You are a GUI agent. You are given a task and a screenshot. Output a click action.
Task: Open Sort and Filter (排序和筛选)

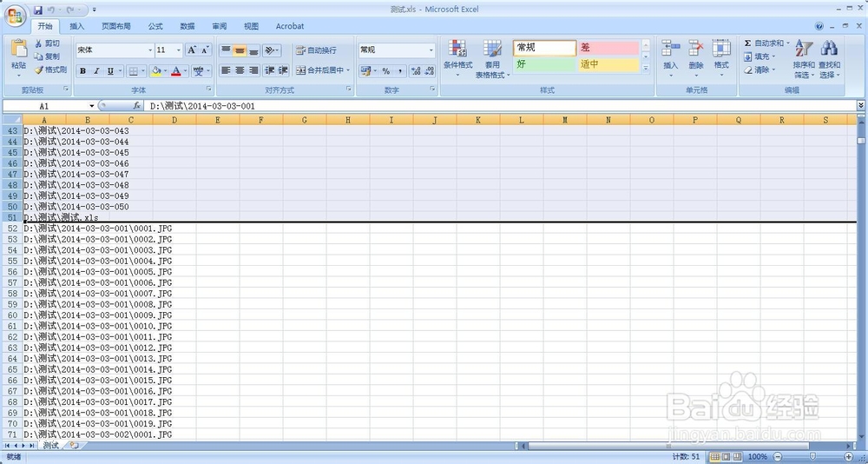[804, 58]
